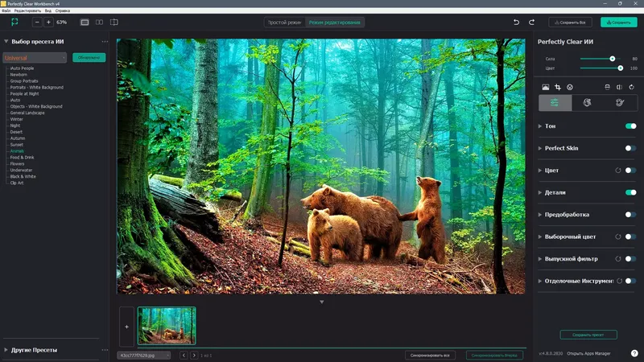
Task: Open the Universal preset group dropdown
Action: click(35, 58)
